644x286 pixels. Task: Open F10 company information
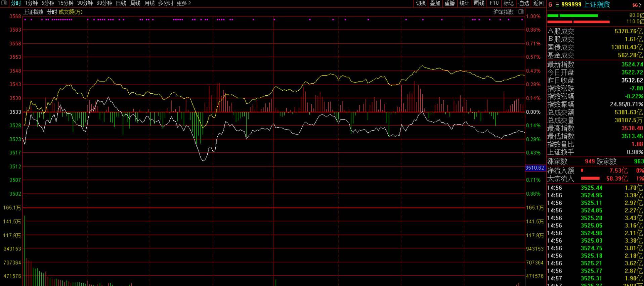[494, 3]
